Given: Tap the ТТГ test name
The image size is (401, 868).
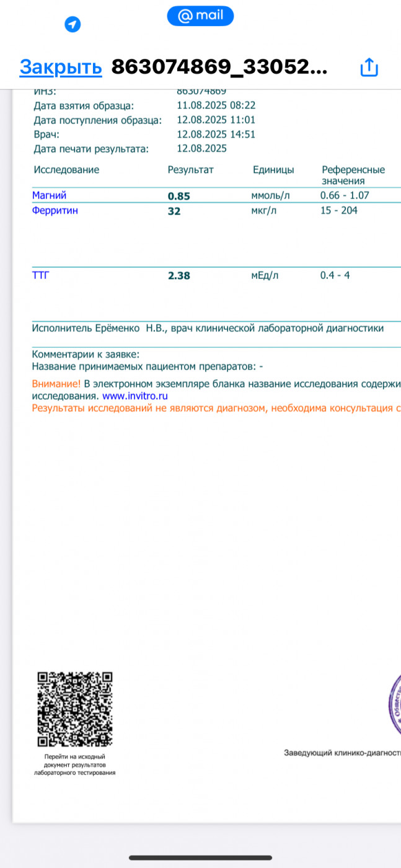Looking at the screenshot, I should click(40, 275).
